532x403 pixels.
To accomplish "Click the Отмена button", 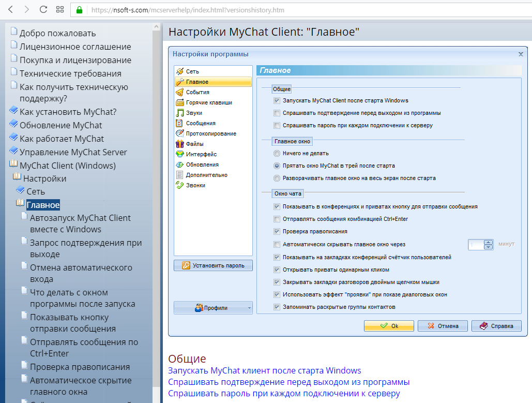I will [x=443, y=326].
